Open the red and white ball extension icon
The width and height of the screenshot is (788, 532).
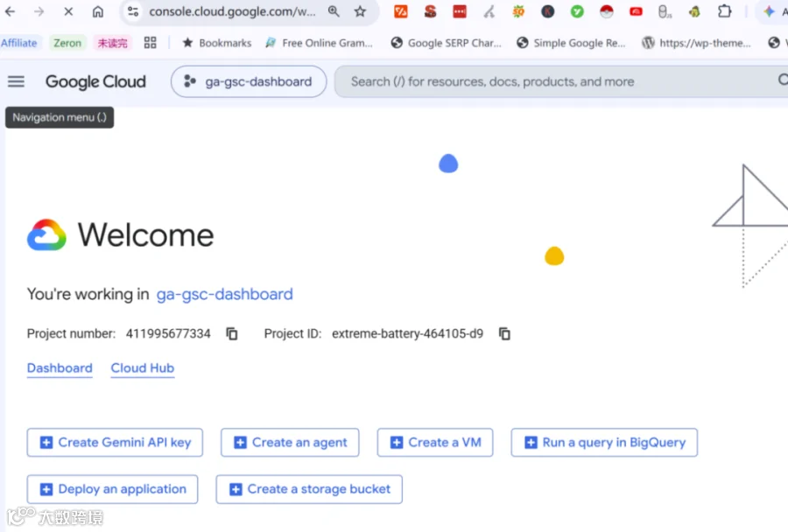[x=607, y=11]
